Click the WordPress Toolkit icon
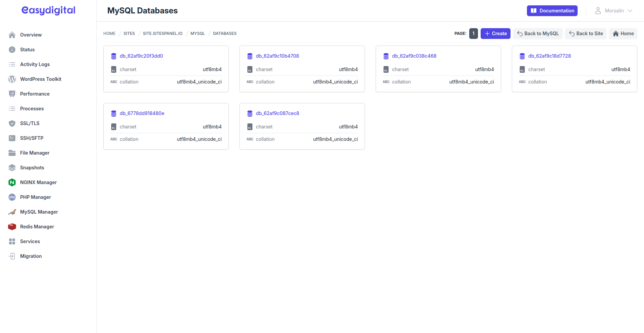This screenshot has height=333, width=644. coord(12,79)
